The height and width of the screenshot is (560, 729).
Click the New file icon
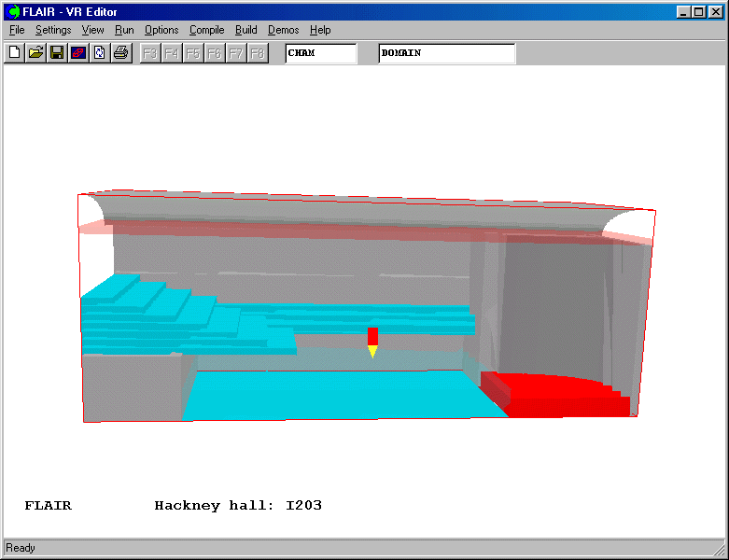(14, 53)
